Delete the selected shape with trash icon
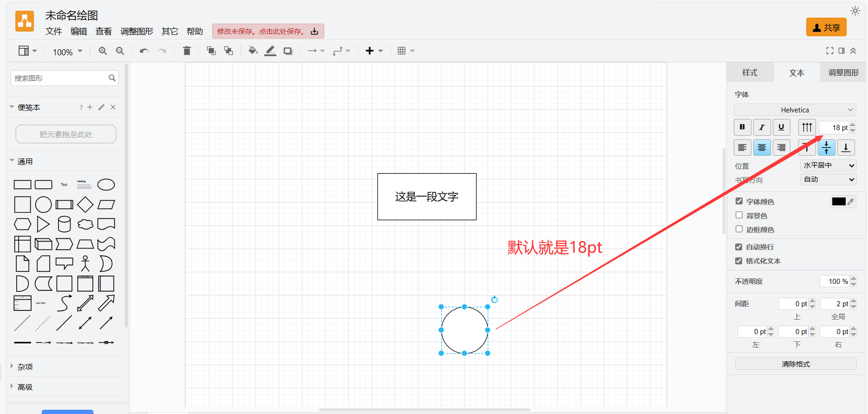 click(187, 51)
